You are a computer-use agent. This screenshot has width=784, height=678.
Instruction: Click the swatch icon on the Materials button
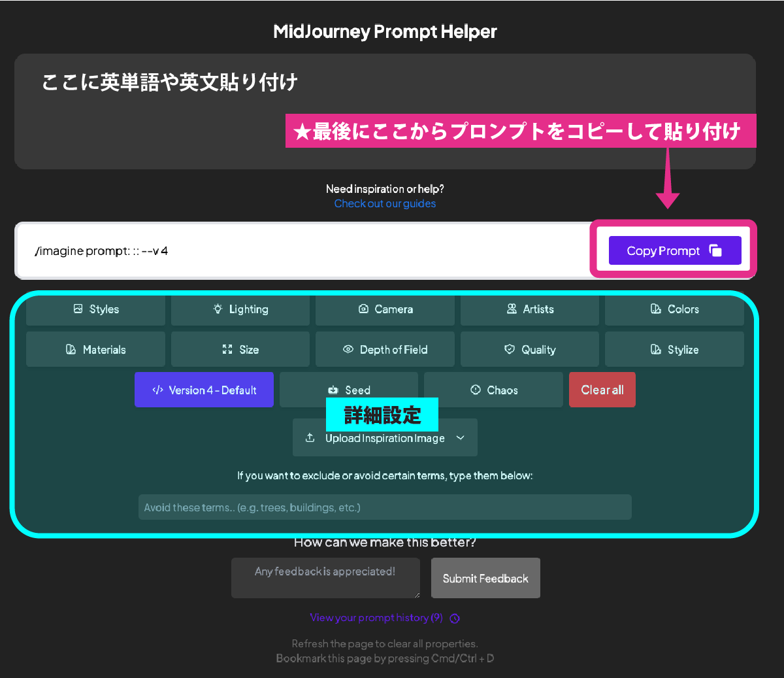(71, 349)
